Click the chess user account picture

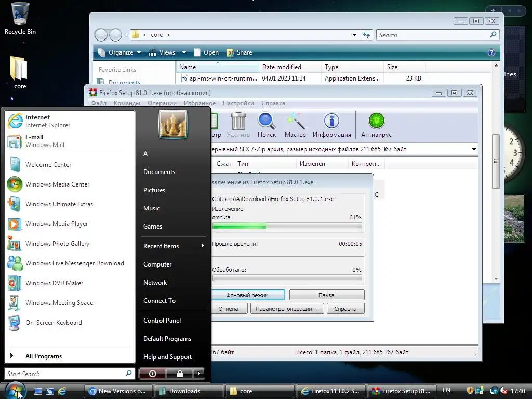tap(172, 124)
